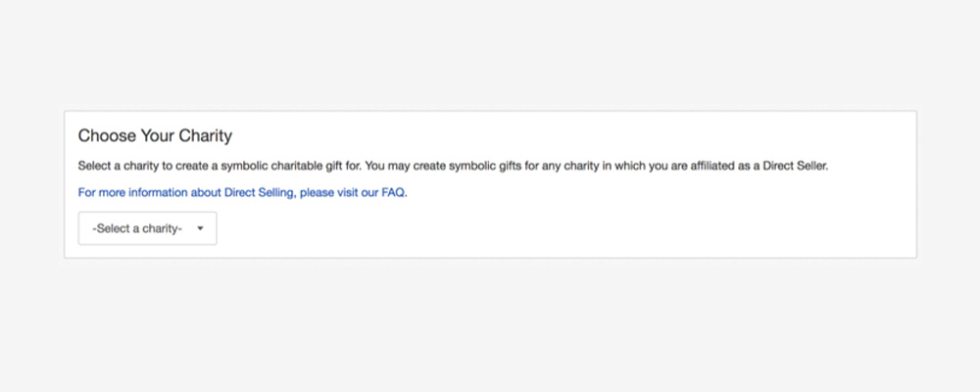Click the gray background below the charity card
This screenshot has width=980, height=392.
click(x=490, y=325)
